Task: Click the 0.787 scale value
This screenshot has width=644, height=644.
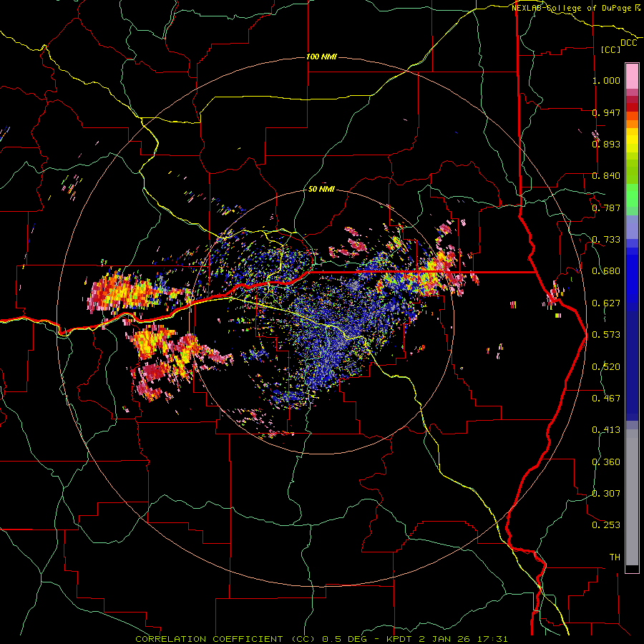Action: pos(606,208)
